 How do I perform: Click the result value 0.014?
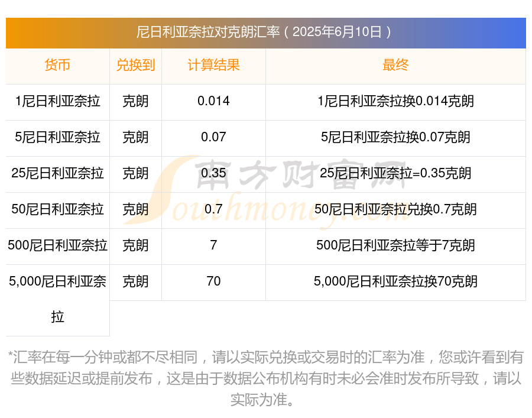[213, 101]
